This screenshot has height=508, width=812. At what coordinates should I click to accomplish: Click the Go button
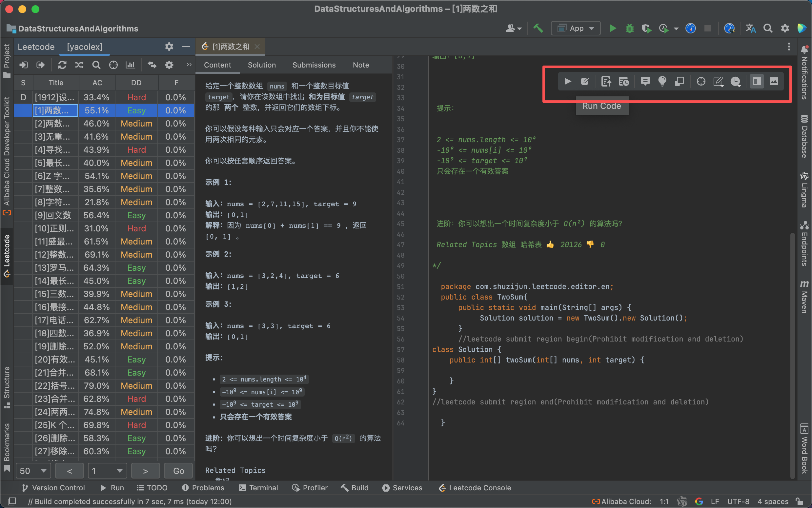[178, 470]
